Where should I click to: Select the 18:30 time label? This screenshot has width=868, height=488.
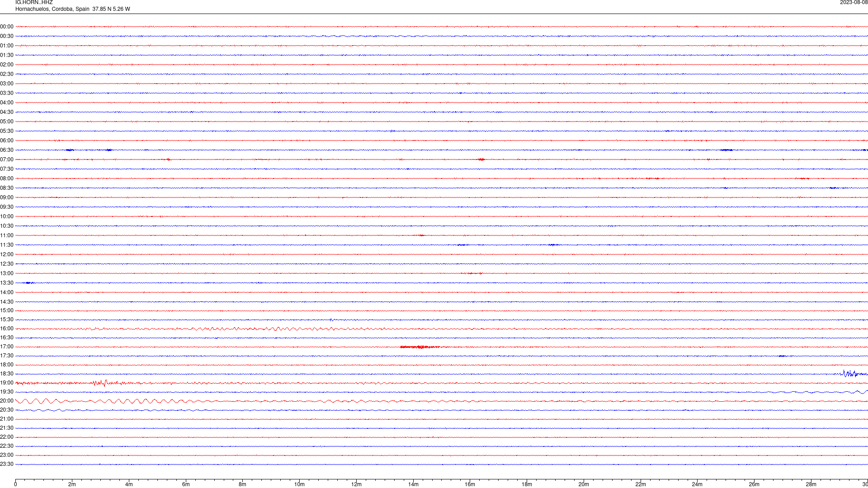7,374
